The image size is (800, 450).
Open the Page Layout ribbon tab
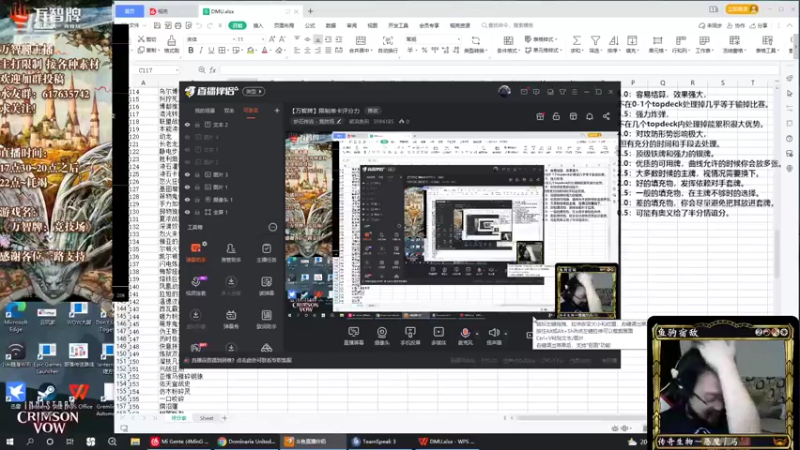tap(284, 26)
